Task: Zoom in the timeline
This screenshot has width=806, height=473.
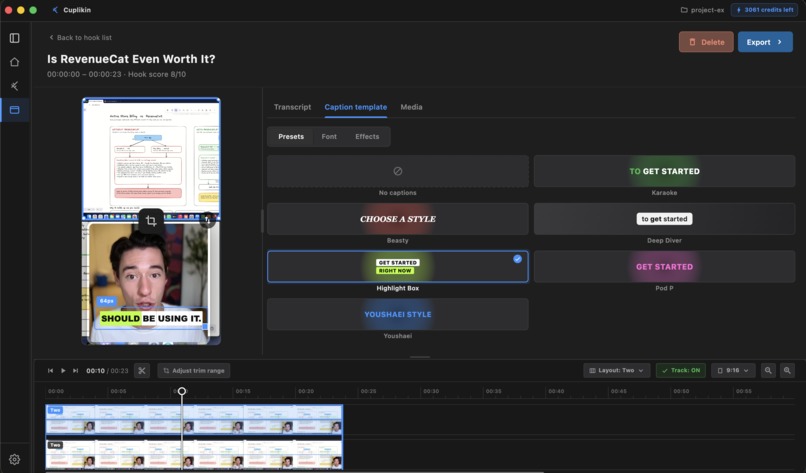Action: [x=787, y=370]
